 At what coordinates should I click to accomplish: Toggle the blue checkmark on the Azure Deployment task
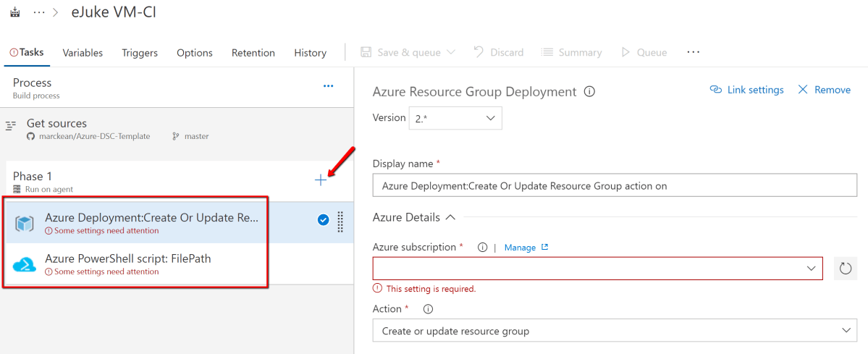324,221
